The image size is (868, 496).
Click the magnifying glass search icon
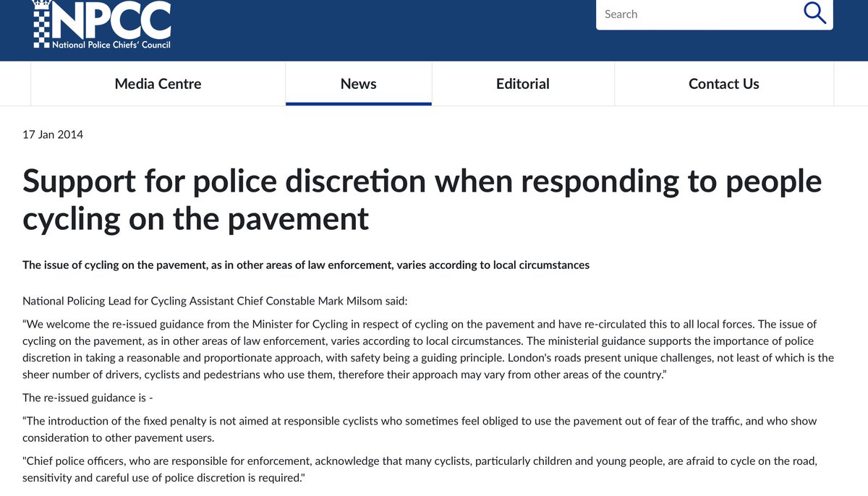(814, 13)
